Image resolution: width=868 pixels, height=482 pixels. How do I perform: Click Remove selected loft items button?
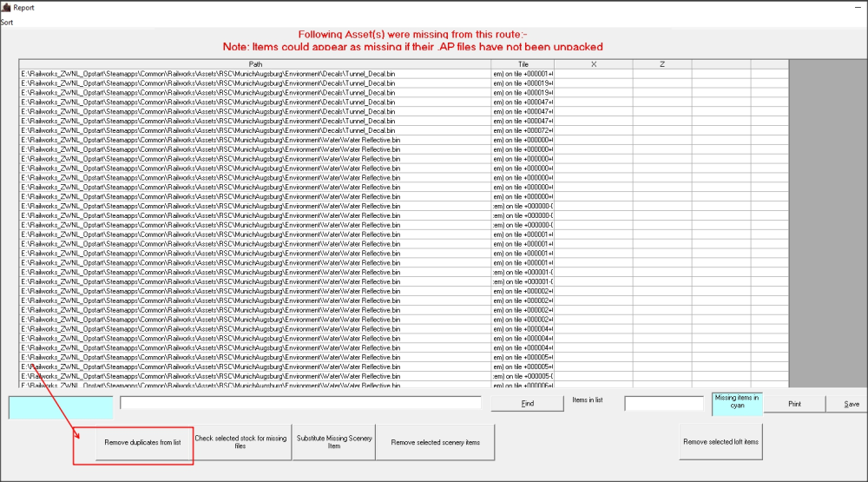(x=720, y=442)
